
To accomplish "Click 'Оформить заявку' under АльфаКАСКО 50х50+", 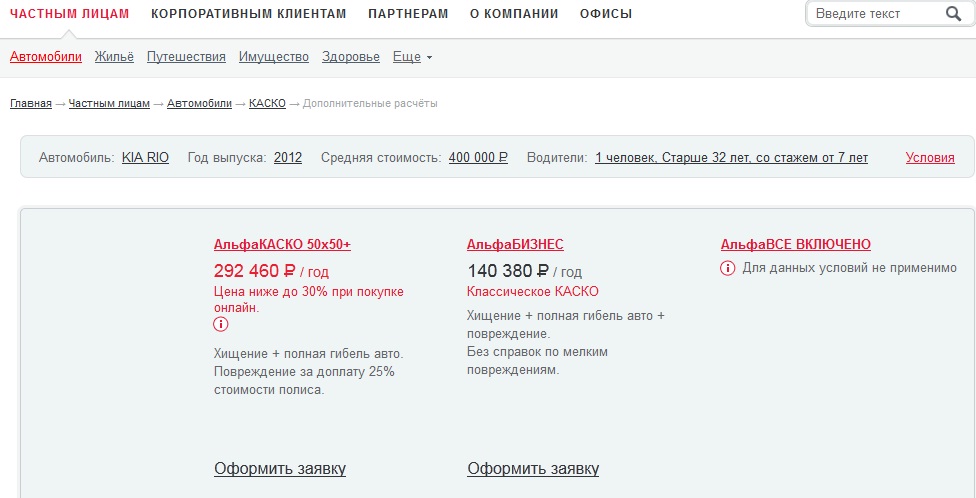I will pyautogui.click(x=280, y=469).
